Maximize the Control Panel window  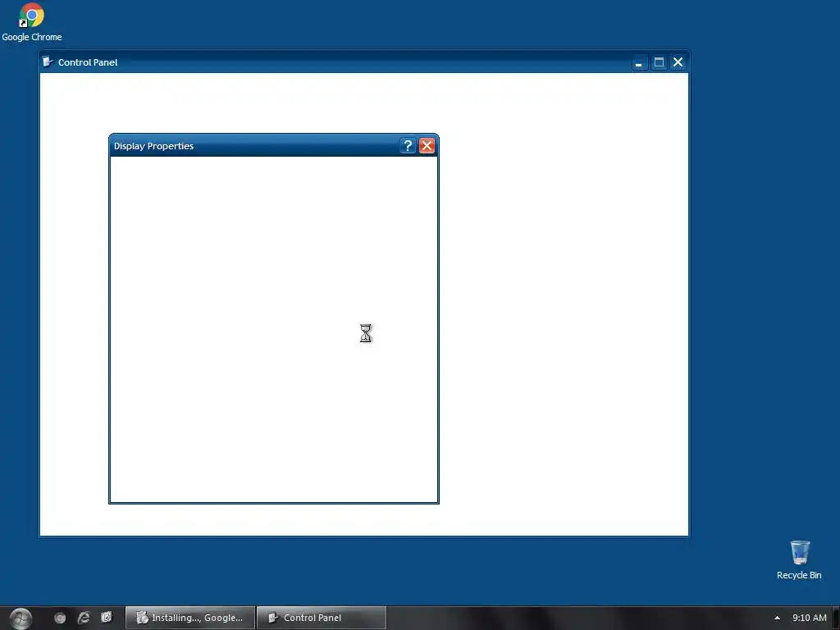click(x=659, y=62)
